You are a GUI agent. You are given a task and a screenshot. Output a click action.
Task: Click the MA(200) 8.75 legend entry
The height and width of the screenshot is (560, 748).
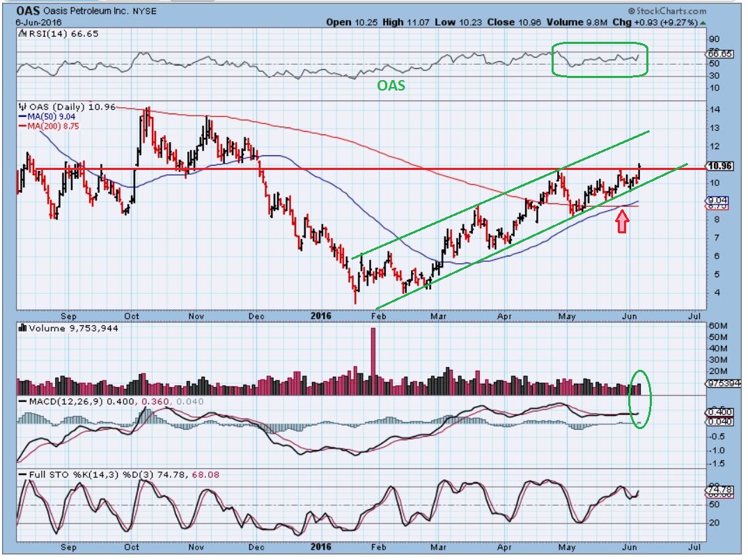[x=53, y=126]
